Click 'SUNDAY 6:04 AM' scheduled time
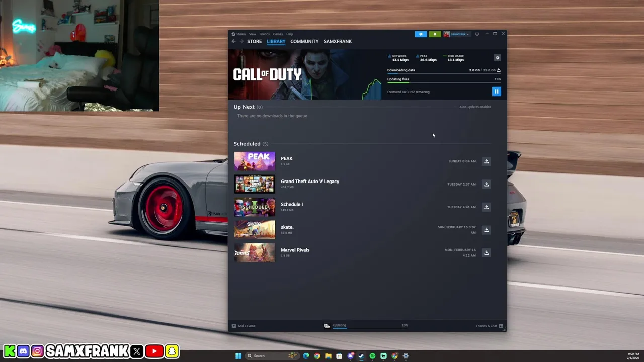Image resolution: width=644 pixels, height=362 pixels. pos(462,161)
